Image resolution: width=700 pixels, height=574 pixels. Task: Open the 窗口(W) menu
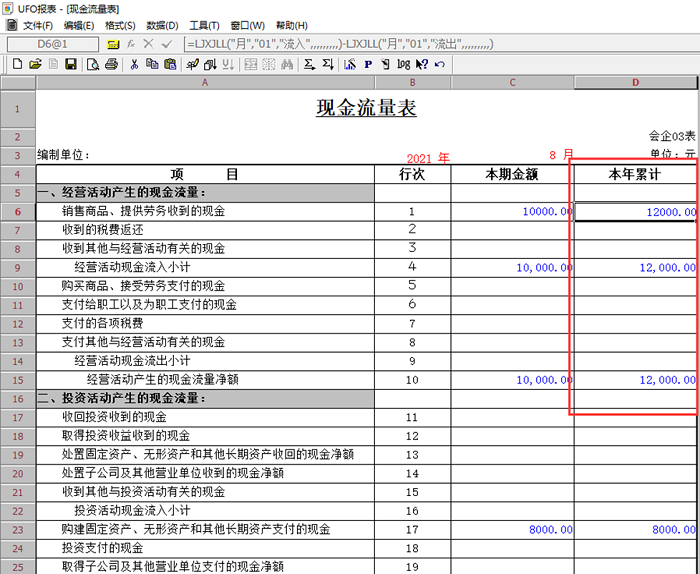click(248, 25)
